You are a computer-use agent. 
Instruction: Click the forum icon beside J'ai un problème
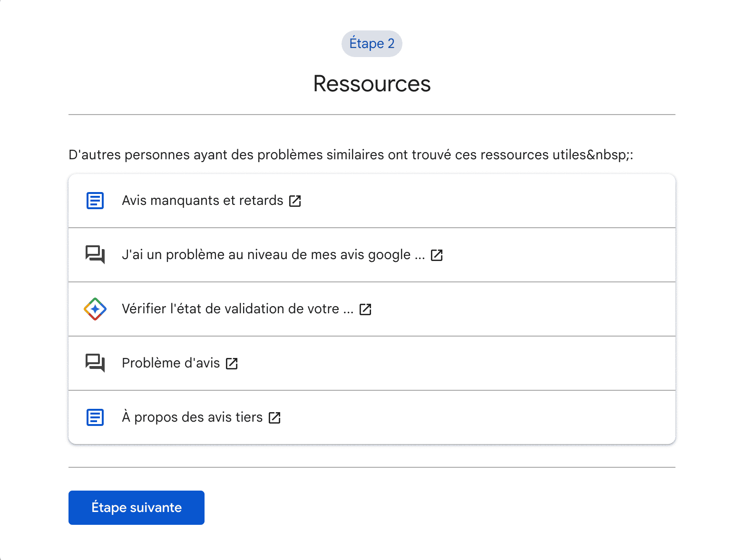[95, 255]
